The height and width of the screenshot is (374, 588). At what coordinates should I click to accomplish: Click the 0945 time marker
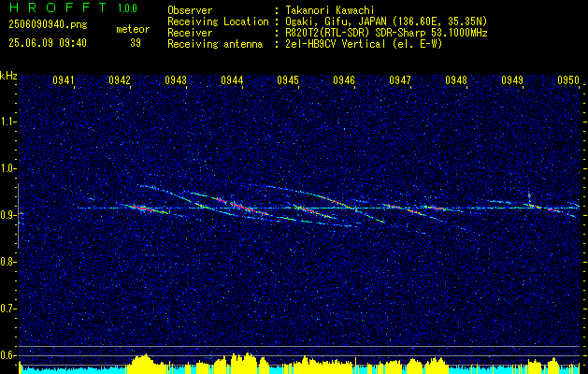[x=288, y=80]
